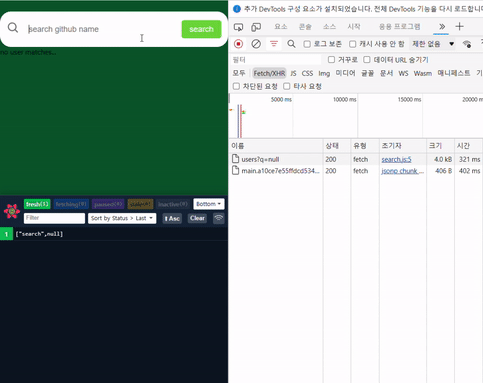Select the 미디어 request filter
The height and width of the screenshot is (383, 483).
pos(346,73)
